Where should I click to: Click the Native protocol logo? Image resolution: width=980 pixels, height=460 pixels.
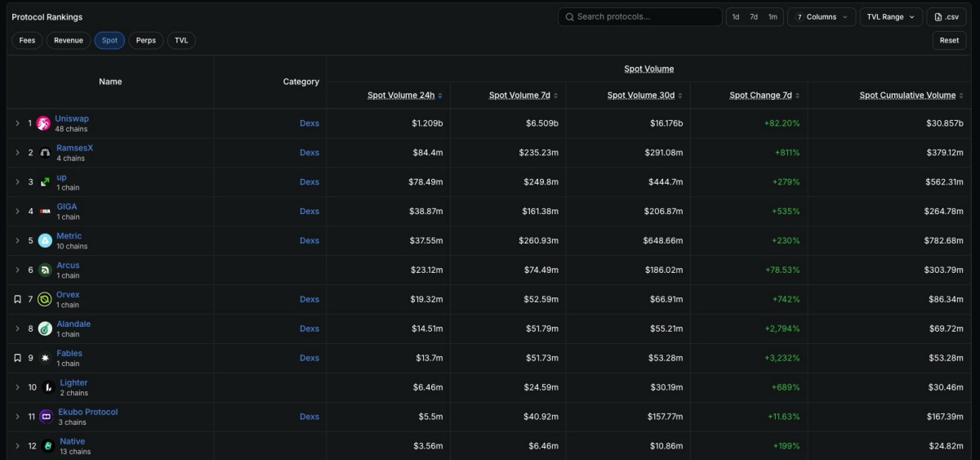tap(48, 446)
